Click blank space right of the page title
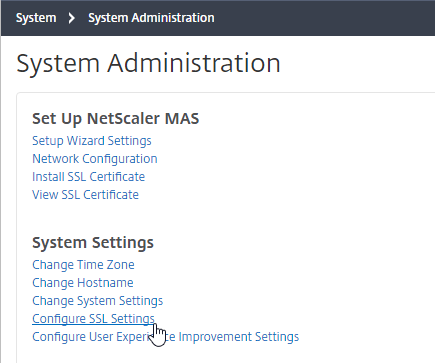The width and height of the screenshot is (435, 363). 357,63
